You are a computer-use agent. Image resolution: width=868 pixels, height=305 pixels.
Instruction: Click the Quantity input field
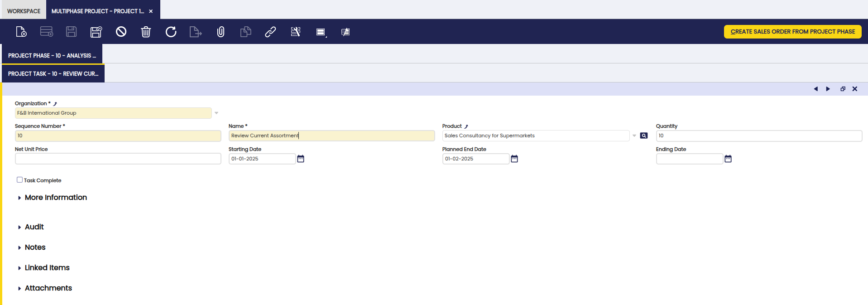pyautogui.click(x=759, y=136)
